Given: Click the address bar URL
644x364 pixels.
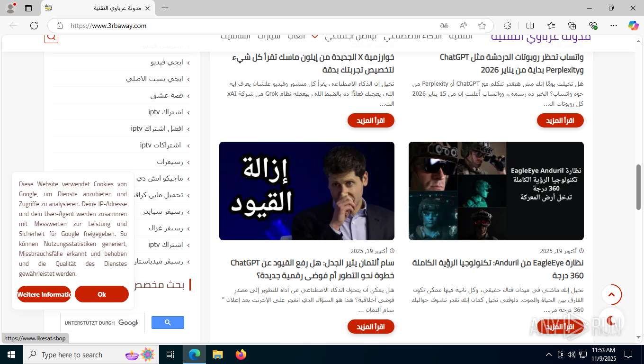Looking at the screenshot, I should tap(108, 26).
